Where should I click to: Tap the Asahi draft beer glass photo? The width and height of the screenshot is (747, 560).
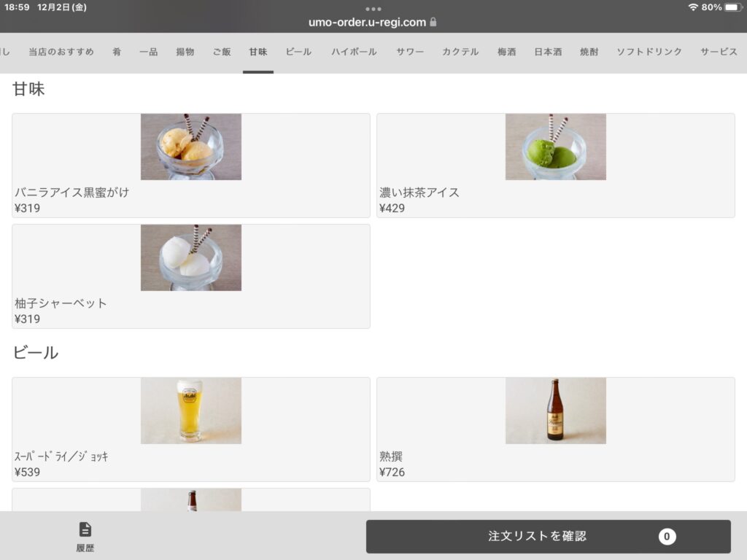[191, 411]
